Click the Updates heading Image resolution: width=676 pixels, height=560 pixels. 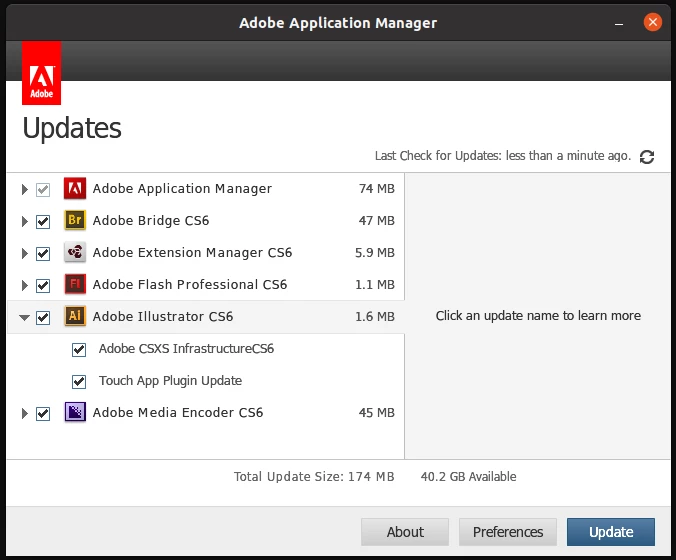click(72, 129)
